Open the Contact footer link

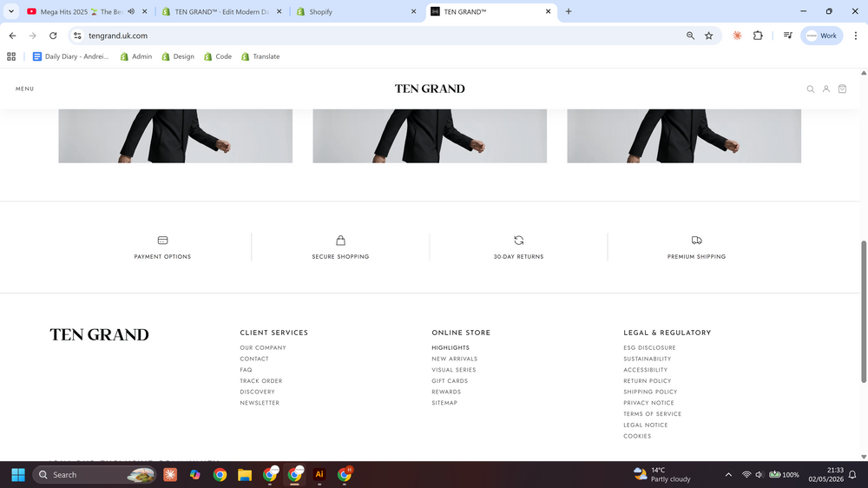(254, 359)
